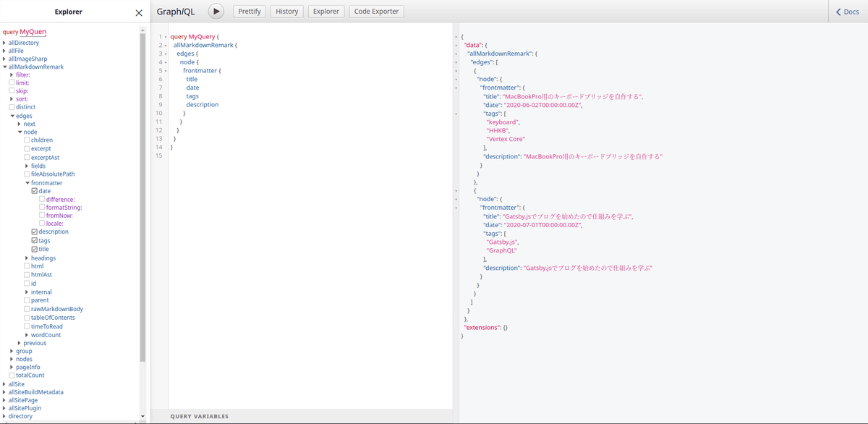Open the Code Exporter
868x424 pixels.
[x=376, y=11]
